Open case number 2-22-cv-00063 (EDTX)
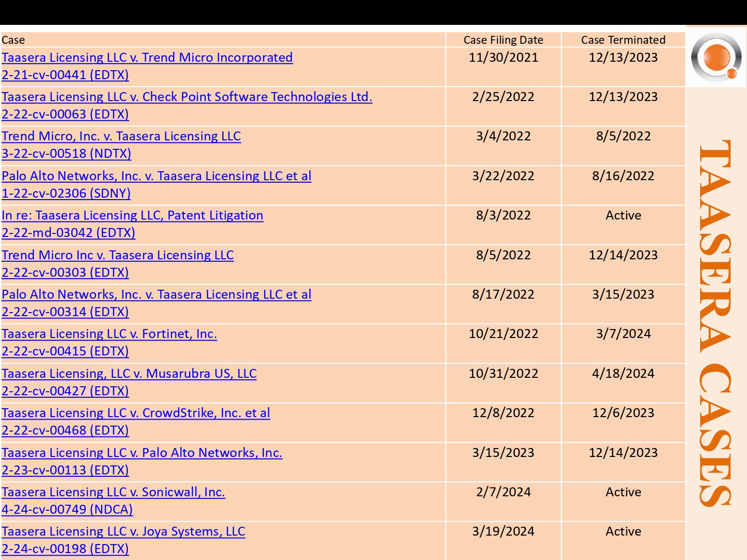 click(65, 114)
